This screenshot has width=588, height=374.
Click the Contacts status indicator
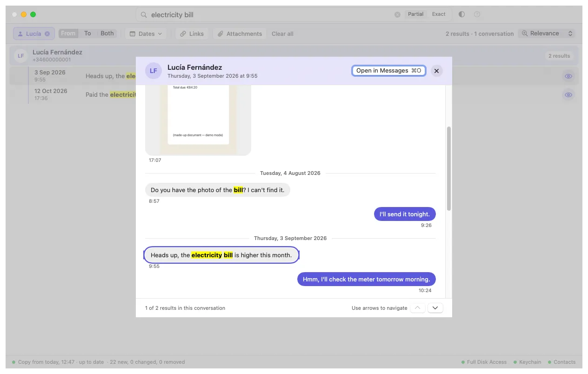(561, 362)
